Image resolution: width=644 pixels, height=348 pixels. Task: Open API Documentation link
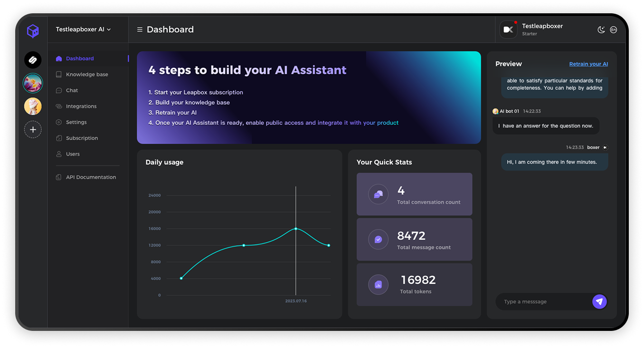click(x=91, y=177)
